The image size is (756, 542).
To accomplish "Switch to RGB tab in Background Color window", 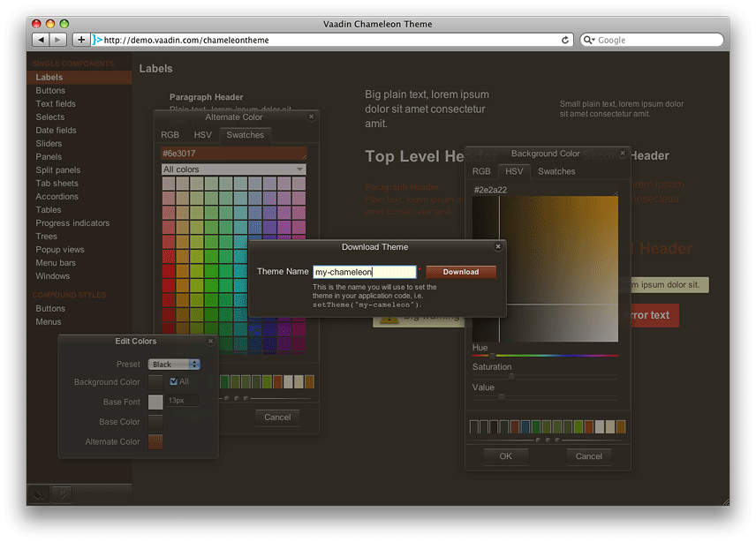I will coord(481,171).
